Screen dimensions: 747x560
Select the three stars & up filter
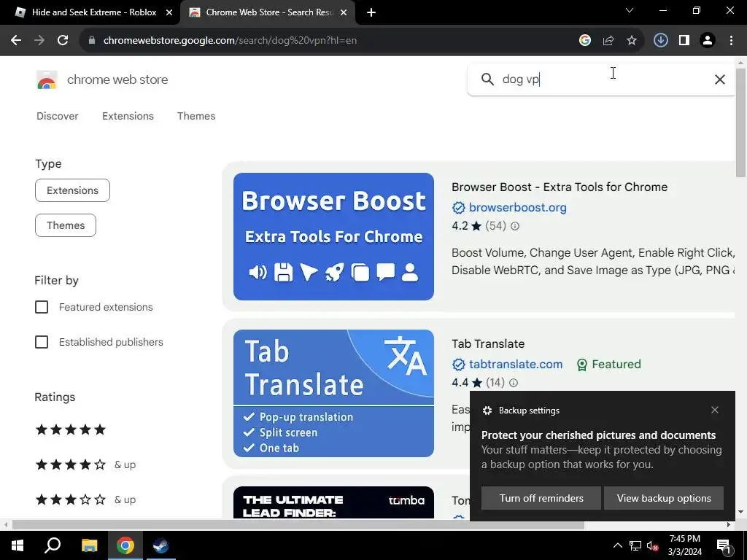click(86, 499)
